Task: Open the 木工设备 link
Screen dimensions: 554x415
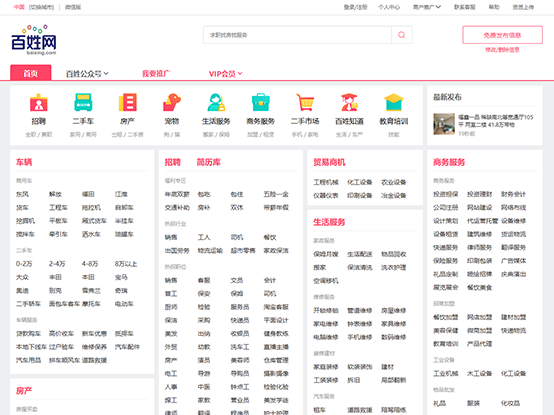Action: [479, 374]
